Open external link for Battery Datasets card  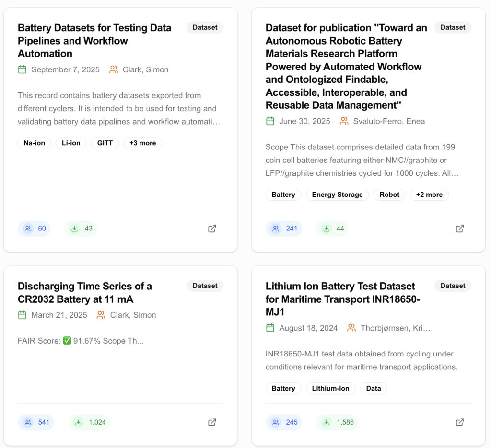pyautogui.click(x=212, y=229)
